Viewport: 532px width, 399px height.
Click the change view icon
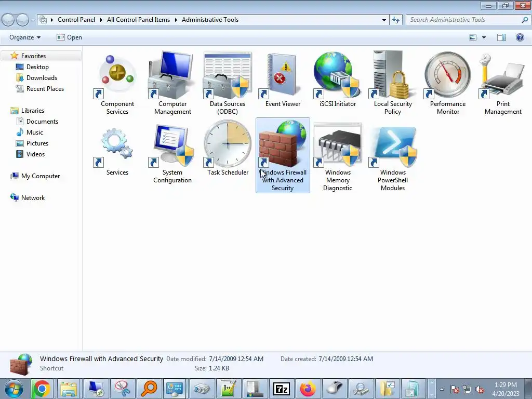point(473,37)
